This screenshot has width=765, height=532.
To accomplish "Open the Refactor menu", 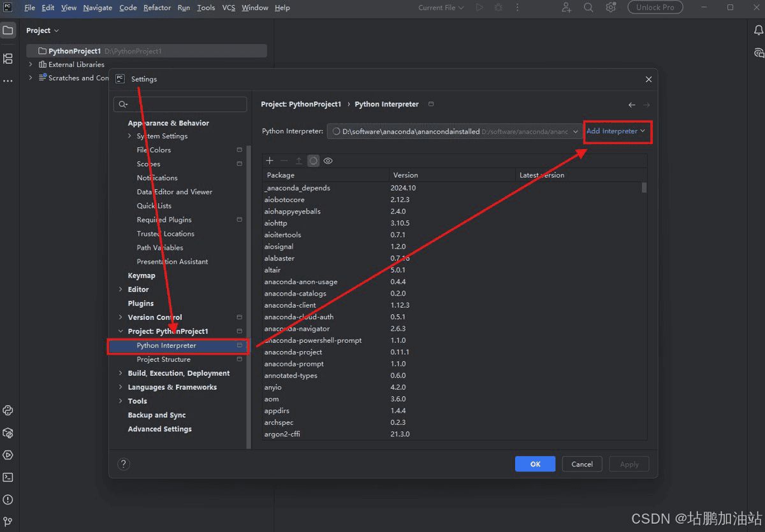I will point(157,8).
